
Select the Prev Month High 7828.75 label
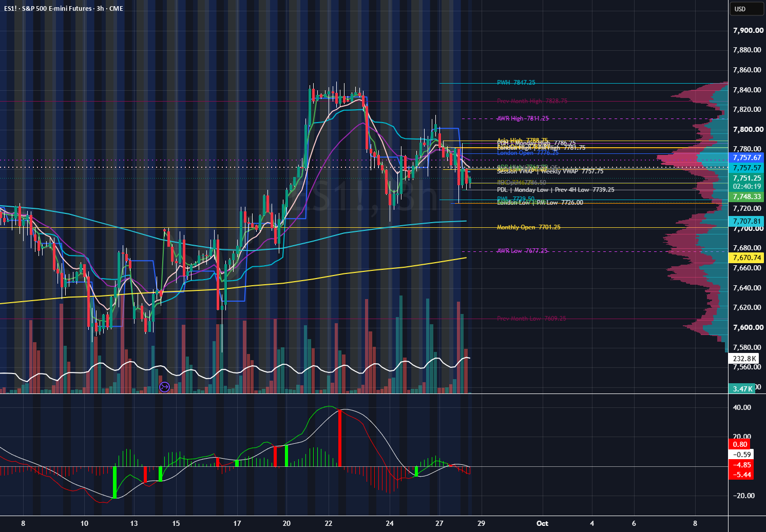pyautogui.click(x=532, y=101)
